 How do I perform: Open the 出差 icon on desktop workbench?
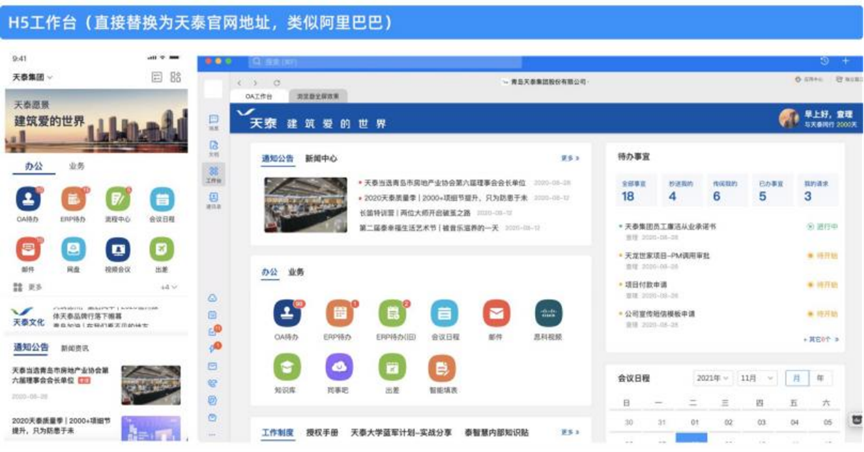pyautogui.click(x=392, y=368)
